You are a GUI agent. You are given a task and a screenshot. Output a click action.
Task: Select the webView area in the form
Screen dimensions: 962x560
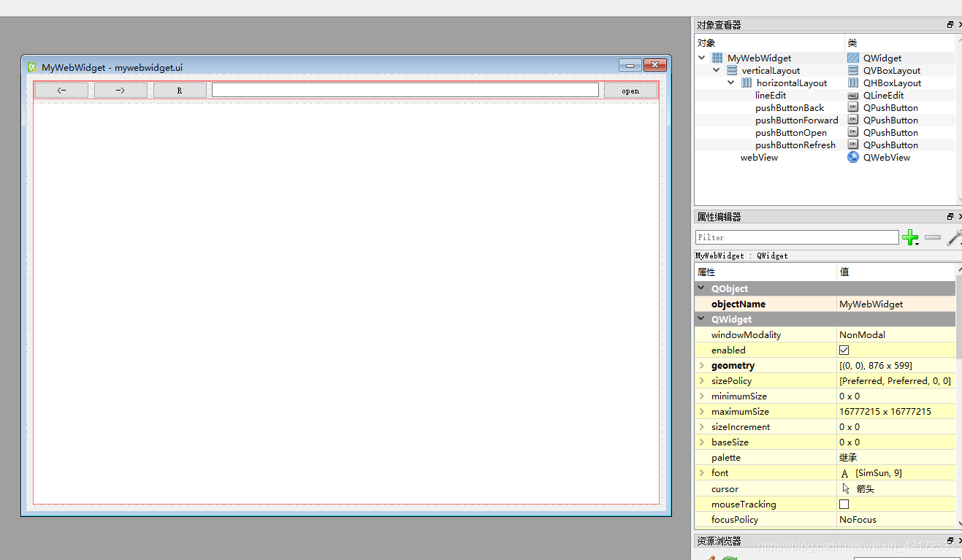(346, 303)
